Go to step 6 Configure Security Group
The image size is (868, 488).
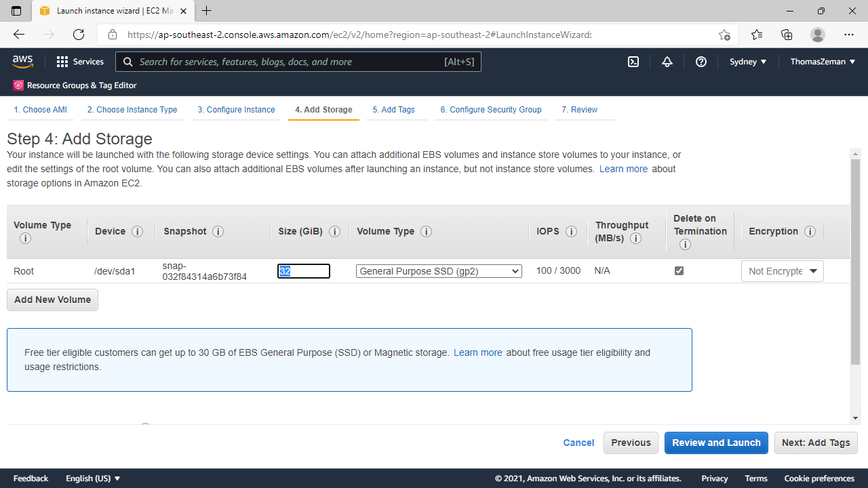click(491, 110)
